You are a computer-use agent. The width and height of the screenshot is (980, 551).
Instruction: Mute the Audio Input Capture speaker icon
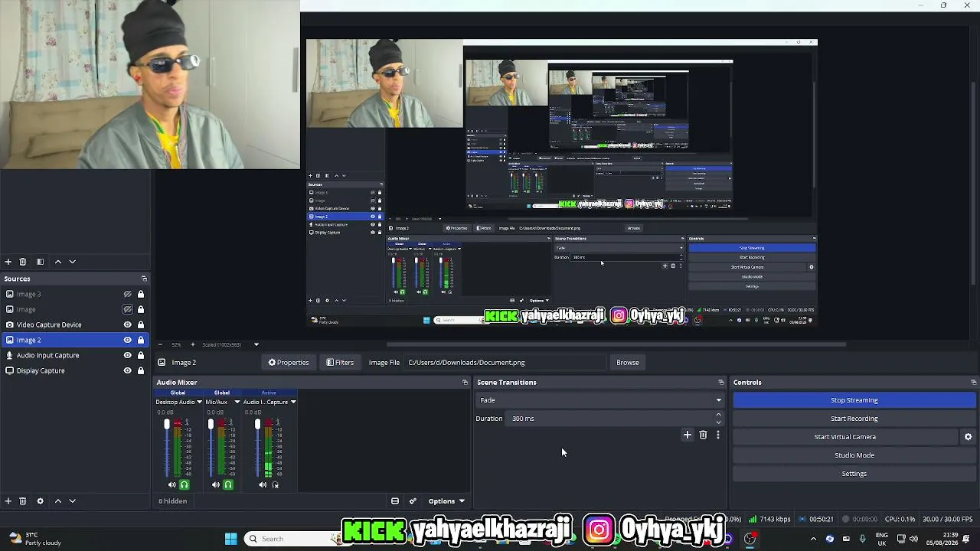pyautogui.click(x=263, y=484)
